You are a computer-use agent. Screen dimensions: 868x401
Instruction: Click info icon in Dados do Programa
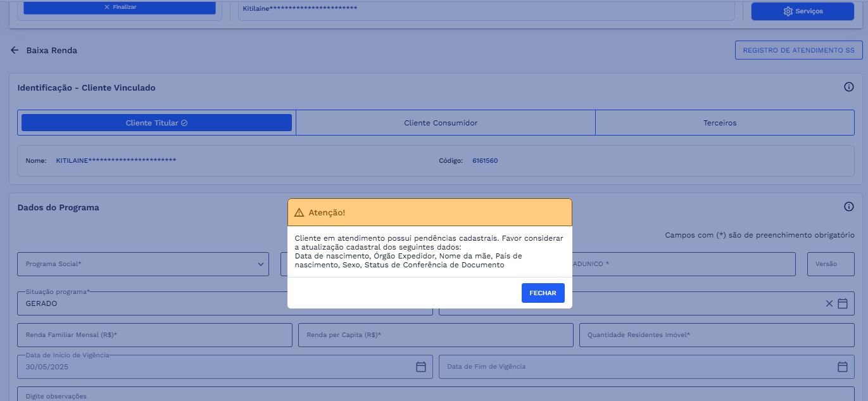(x=849, y=207)
